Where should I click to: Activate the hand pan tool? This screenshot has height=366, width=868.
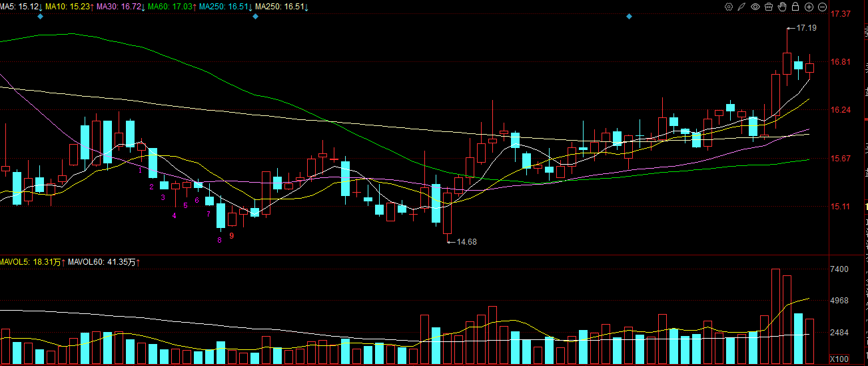point(782,7)
